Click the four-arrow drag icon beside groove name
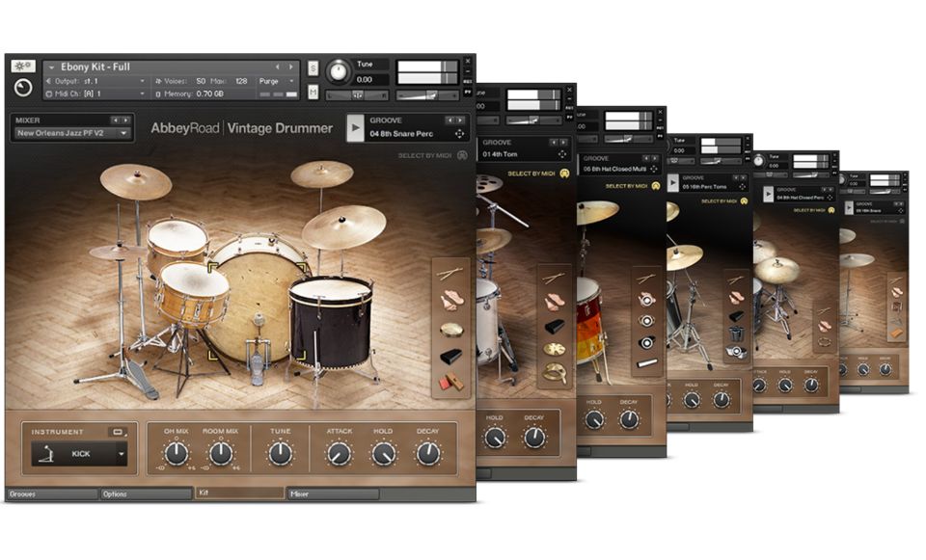The image size is (926, 560). coord(459,133)
